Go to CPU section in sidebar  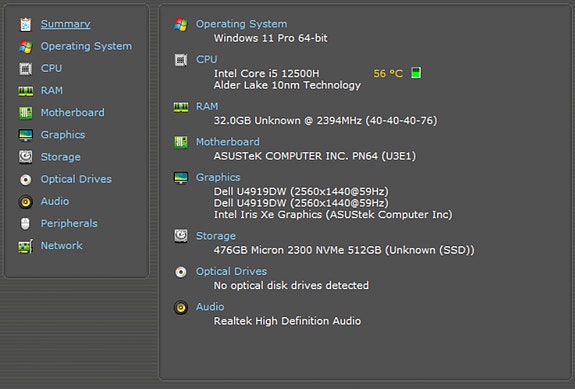click(x=51, y=68)
